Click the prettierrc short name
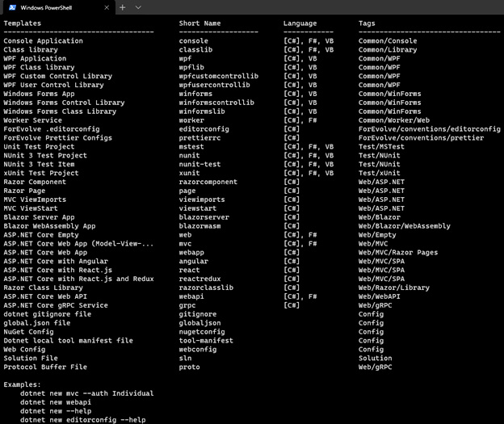The width and height of the screenshot is (504, 424). click(200, 138)
